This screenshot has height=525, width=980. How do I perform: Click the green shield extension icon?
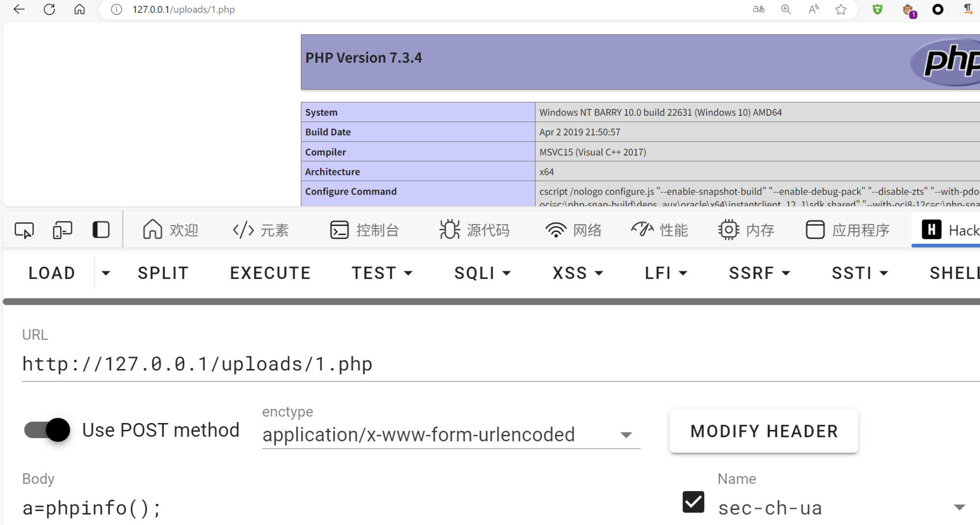click(877, 9)
